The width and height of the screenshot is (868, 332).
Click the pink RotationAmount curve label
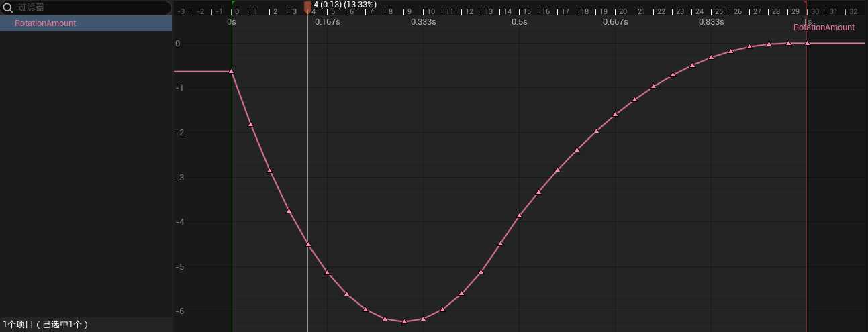824,27
